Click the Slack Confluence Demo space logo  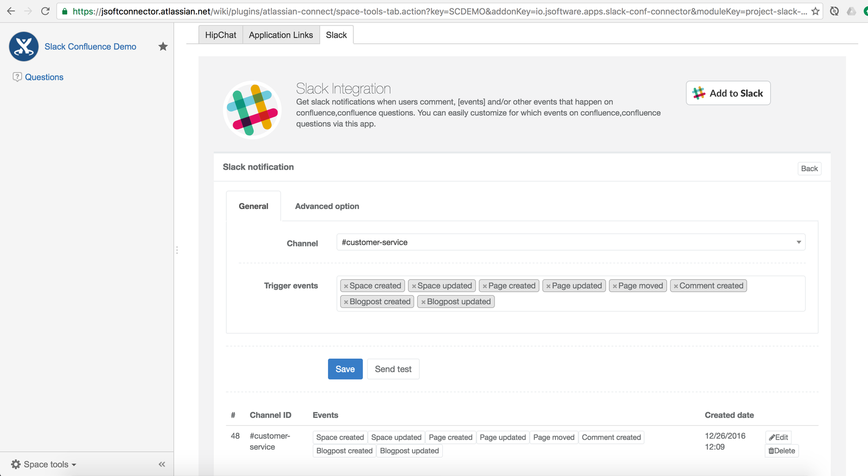click(x=24, y=47)
